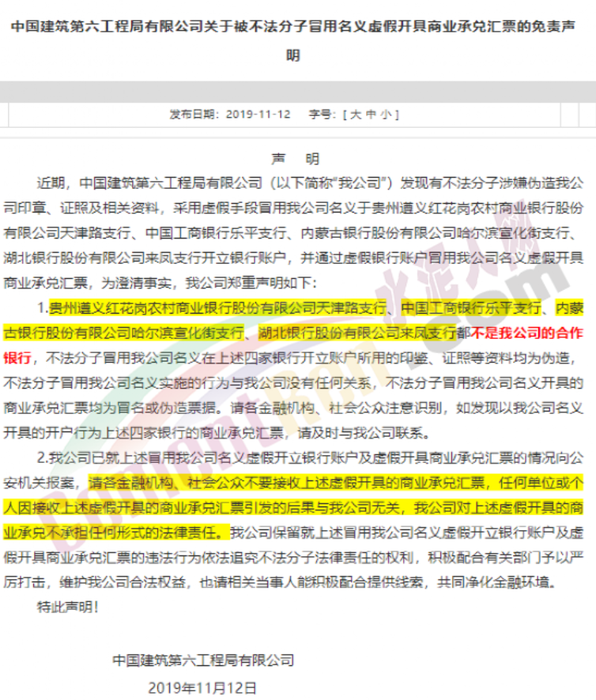Screen dimensions: 596x700
Task: Set font size to 中 (medium)
Action: (x=369, y=114)
